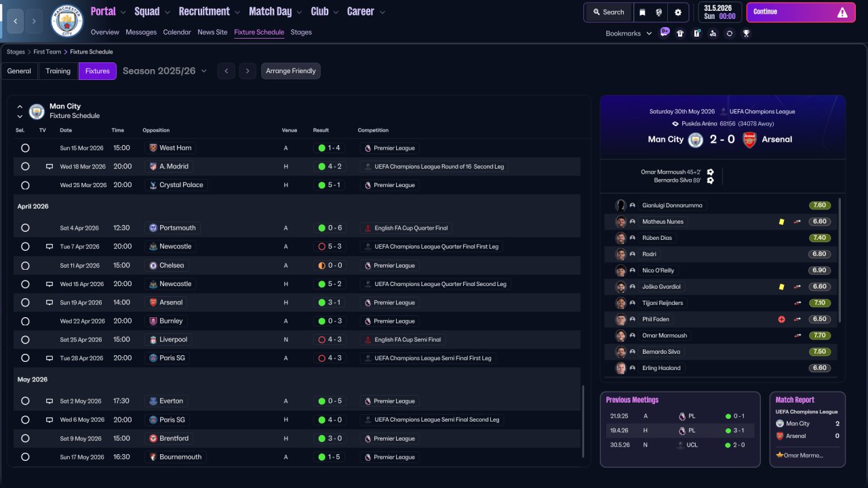
Task: Select the Portsmouth fixture radio button
Action: [x=25, y=228]
